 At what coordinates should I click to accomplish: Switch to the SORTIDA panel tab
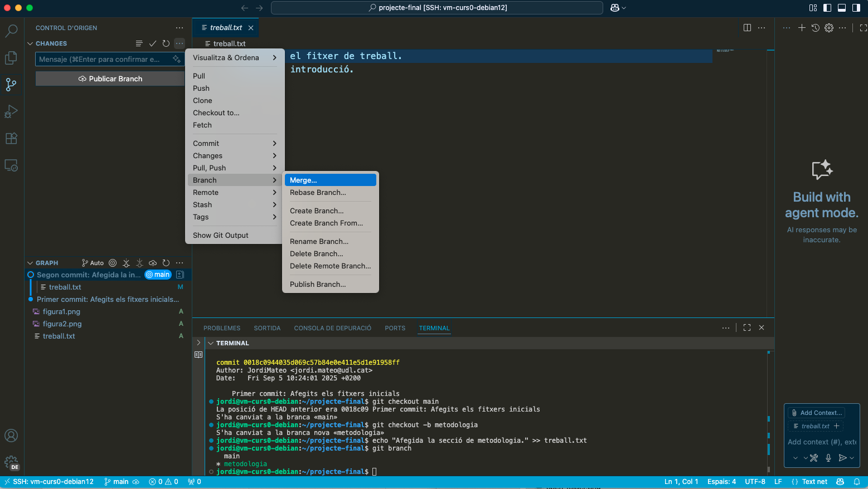pyautogui.click(x=267, y=328)
